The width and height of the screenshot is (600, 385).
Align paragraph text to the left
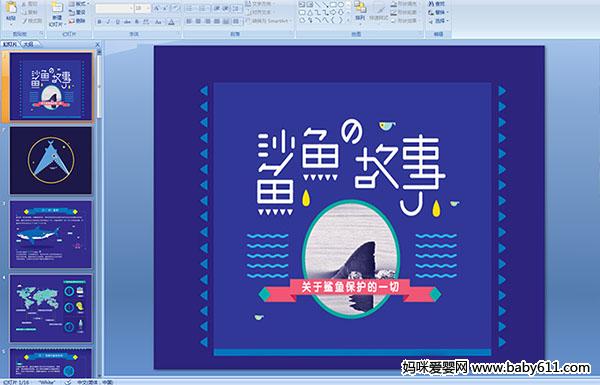(189, 21)
